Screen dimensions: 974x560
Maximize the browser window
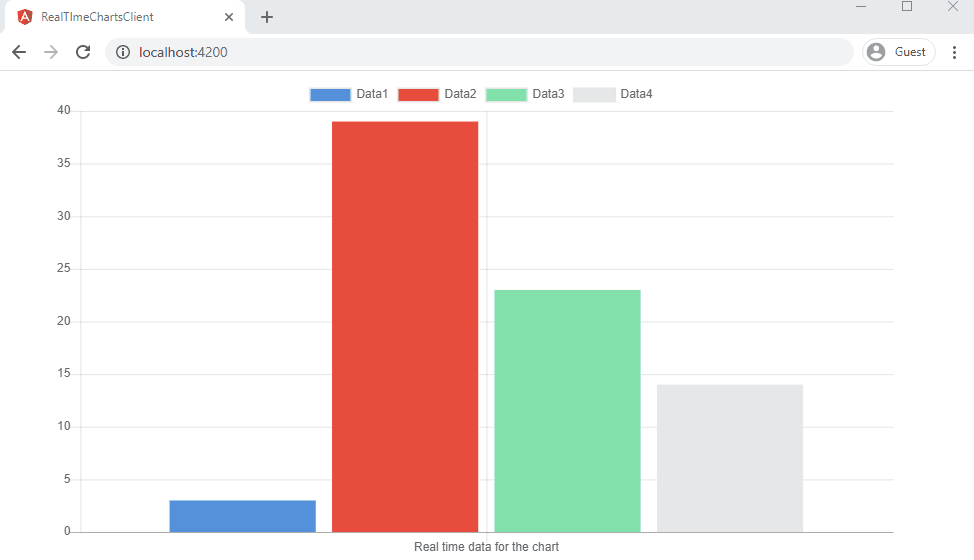click(907, 7)
